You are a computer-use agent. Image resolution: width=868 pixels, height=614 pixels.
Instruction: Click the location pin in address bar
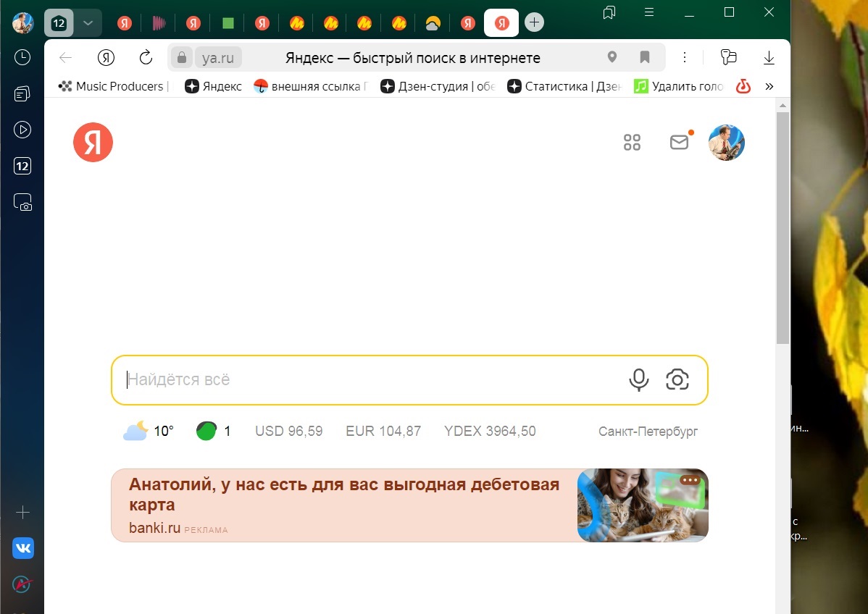(x=612, y=58)
